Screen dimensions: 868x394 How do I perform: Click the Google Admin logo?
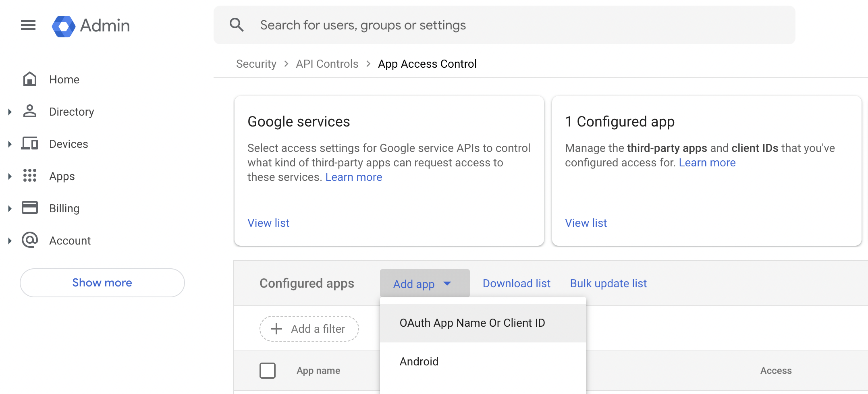pyautogui.click(x=64, y=26)
